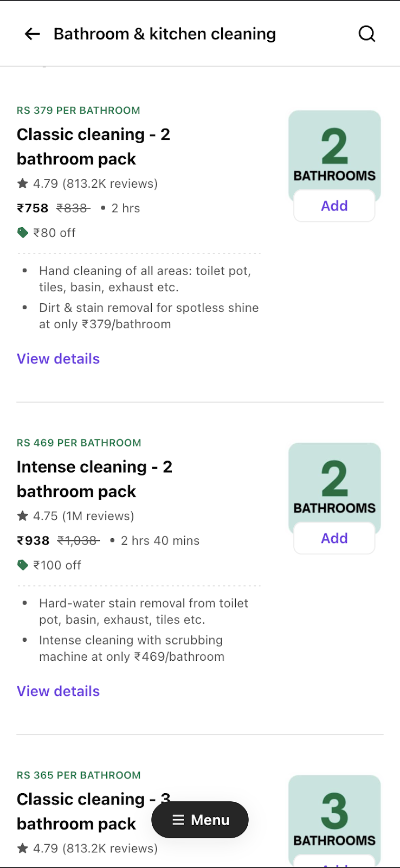Click the green tag icon beside ₹80 off

click(23, 233)
